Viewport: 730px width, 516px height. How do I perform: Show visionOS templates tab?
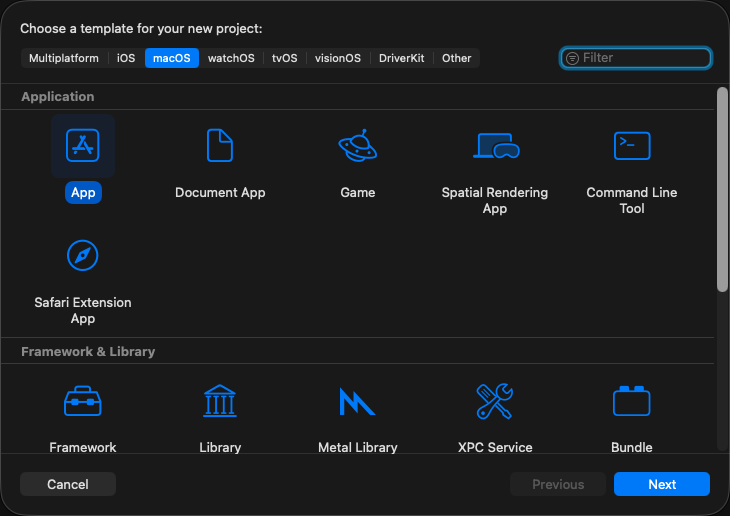(338, 58)
